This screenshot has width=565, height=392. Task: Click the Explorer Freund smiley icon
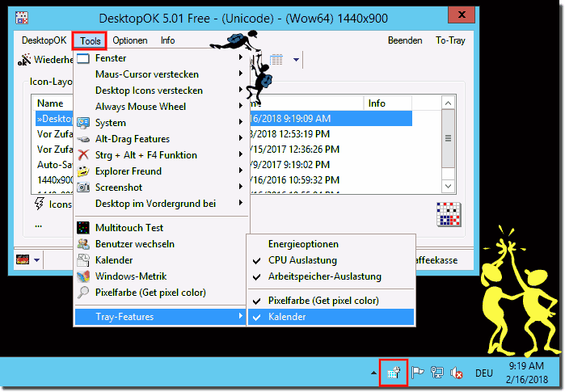(83, 171)
